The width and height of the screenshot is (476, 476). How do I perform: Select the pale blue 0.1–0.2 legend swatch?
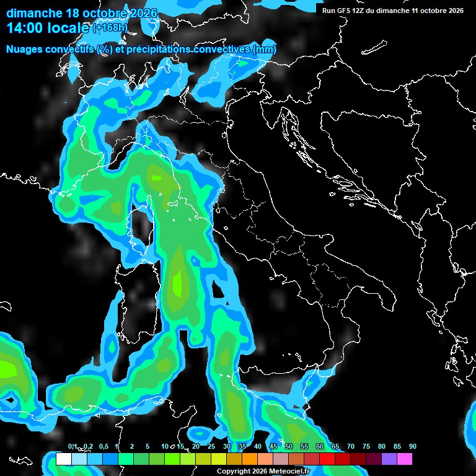[x=79, y=459]
